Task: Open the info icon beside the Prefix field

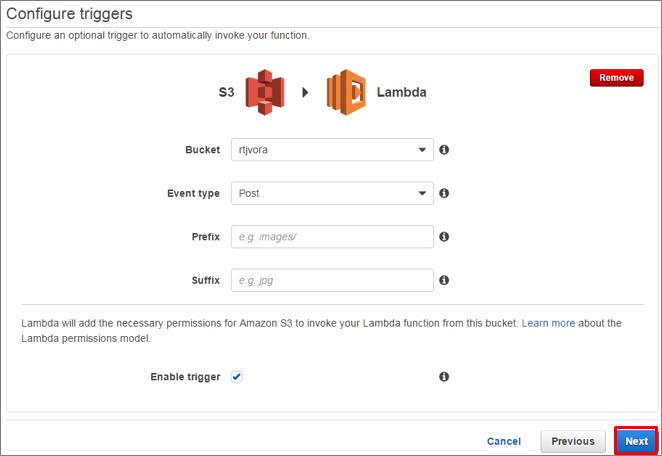Action: coord(444,236)
